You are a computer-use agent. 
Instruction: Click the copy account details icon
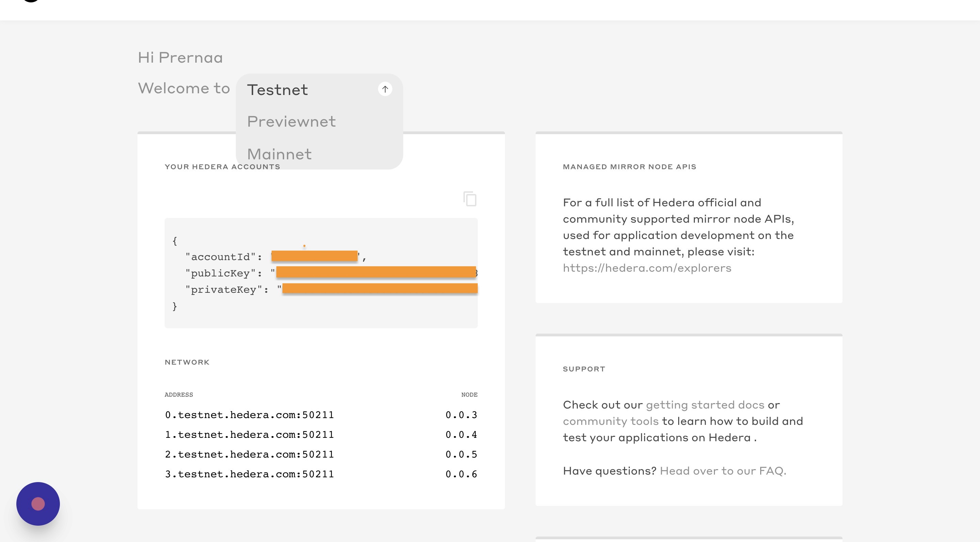(470, 199)
